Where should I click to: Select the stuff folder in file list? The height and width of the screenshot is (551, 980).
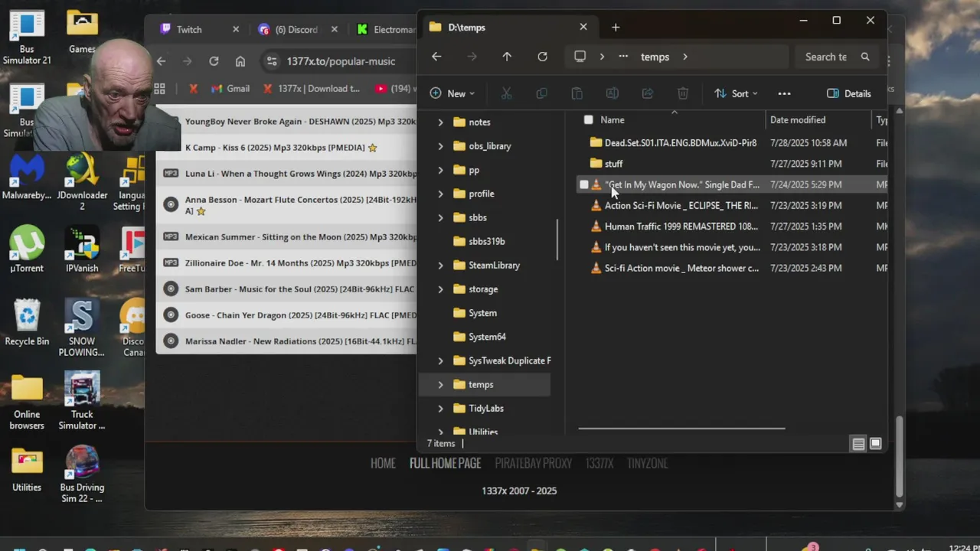tap(613, 164)
